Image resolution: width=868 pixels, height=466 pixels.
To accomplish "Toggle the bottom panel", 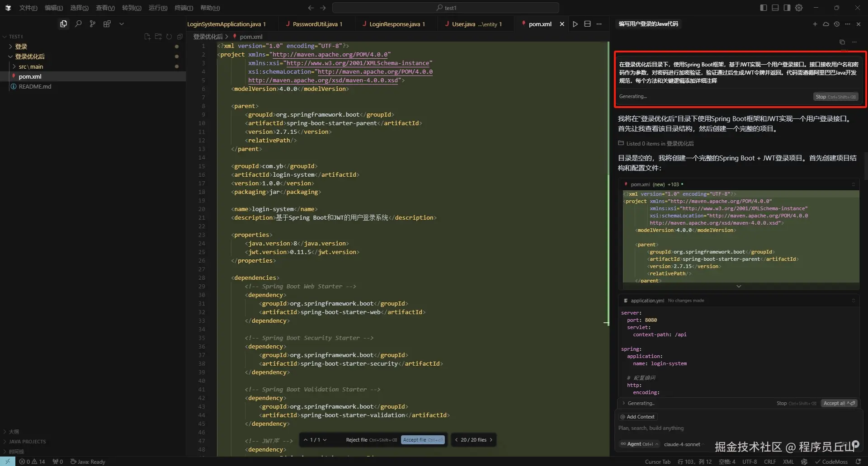I will coord(775,8).
